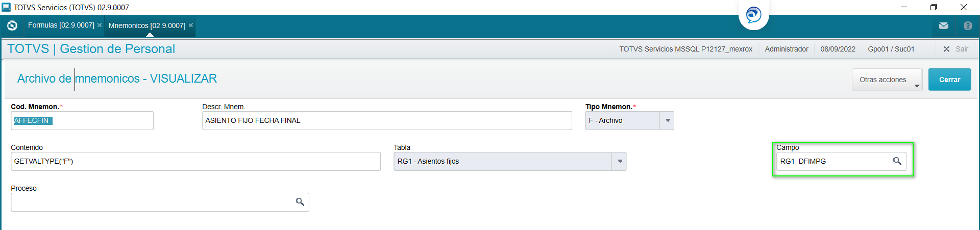Viewport: 980px width, 230px height.
Task: Close the TOTVS Servicios window
Action: [964, 7]
